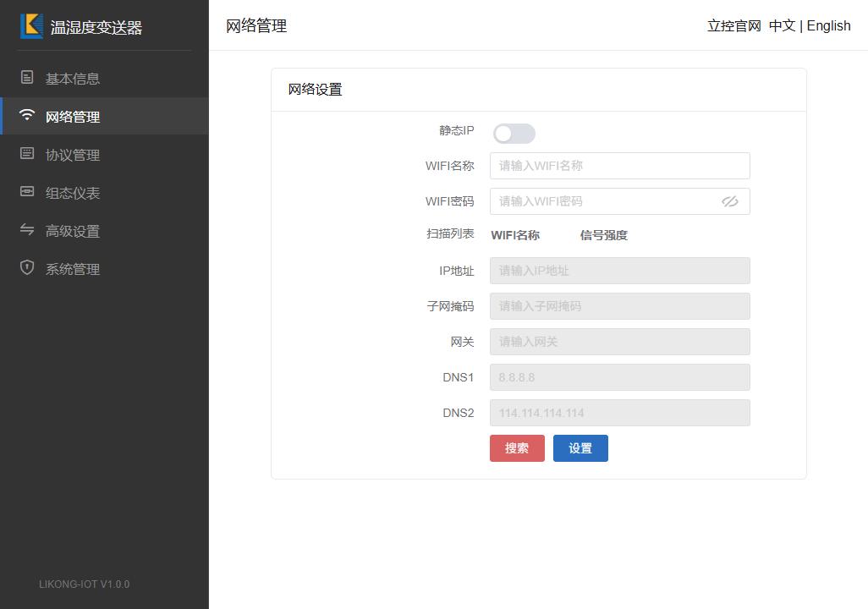This screenshot has height=609, width=868.
Task: Click the 网络管理 wifi icon
Action: (x=26, y=114)
